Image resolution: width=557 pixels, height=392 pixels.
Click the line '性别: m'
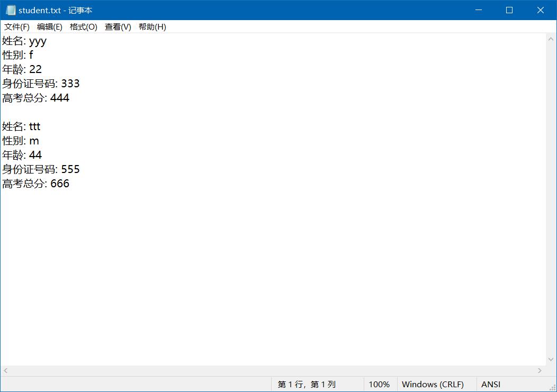21,141
